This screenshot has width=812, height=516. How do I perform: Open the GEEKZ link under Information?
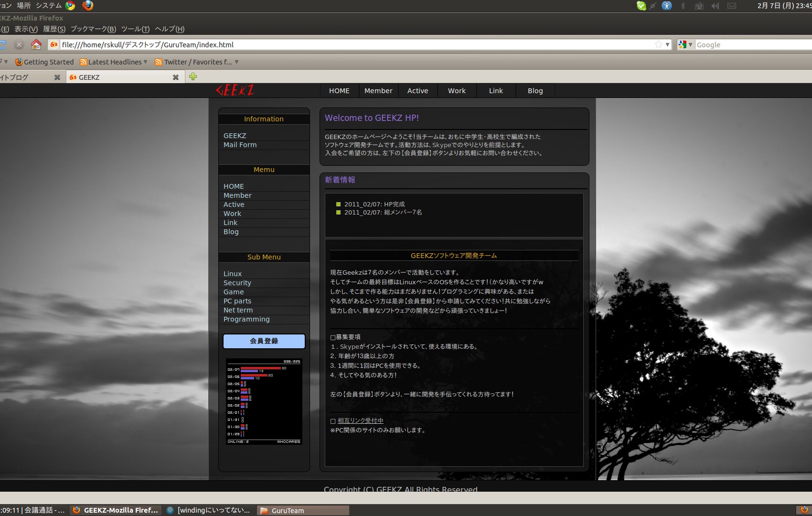(x=235, y=136)
